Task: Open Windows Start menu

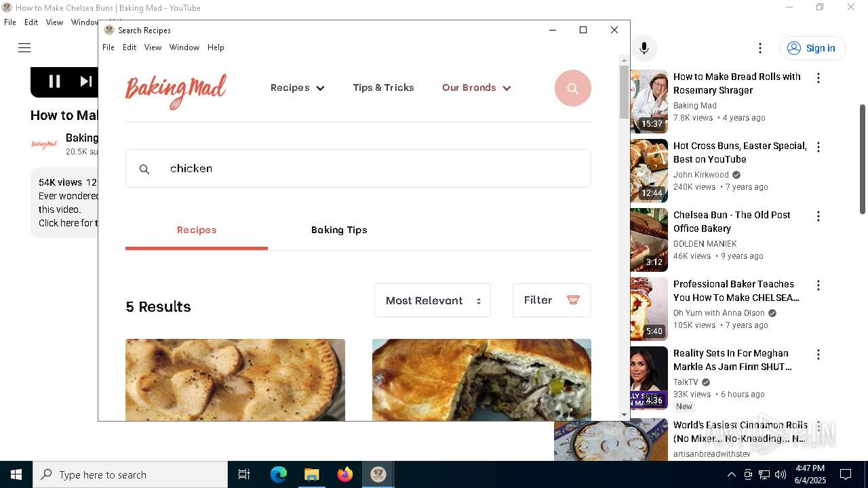Action: click(x=16, y=474)
